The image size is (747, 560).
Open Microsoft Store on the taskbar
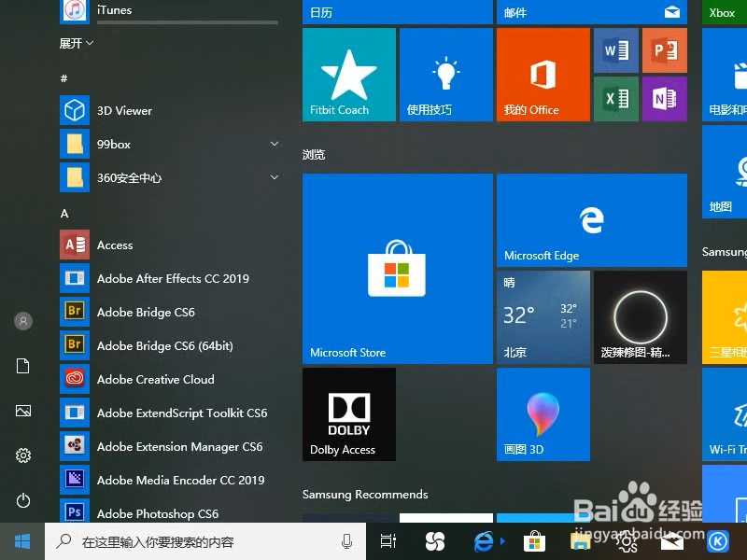pos(534,541)
